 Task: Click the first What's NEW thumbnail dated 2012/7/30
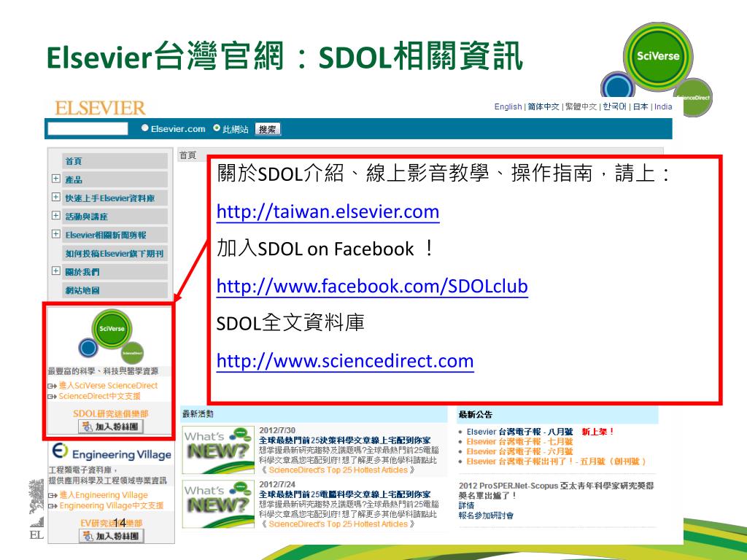pyautogui.click(x=218, y=449)
